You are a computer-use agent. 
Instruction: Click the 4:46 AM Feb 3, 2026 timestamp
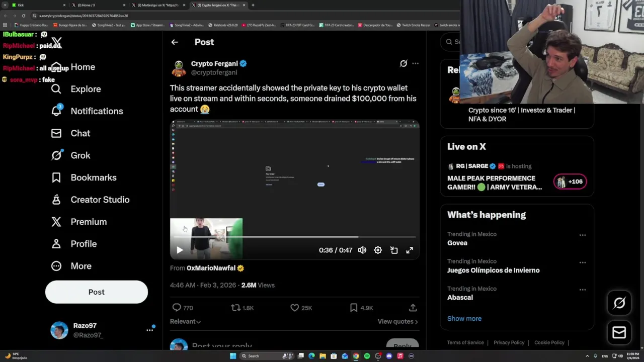click(203, 285)
